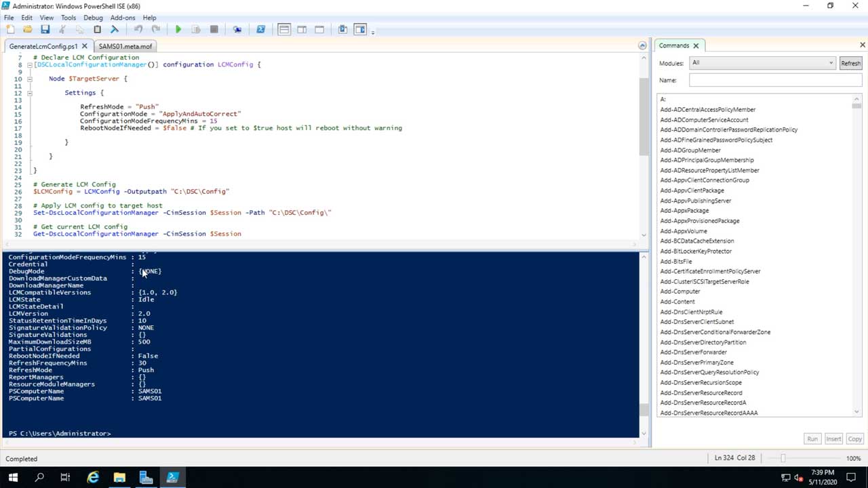Click the Name input field in Commands
868x488 pixels.
(775, 80)
